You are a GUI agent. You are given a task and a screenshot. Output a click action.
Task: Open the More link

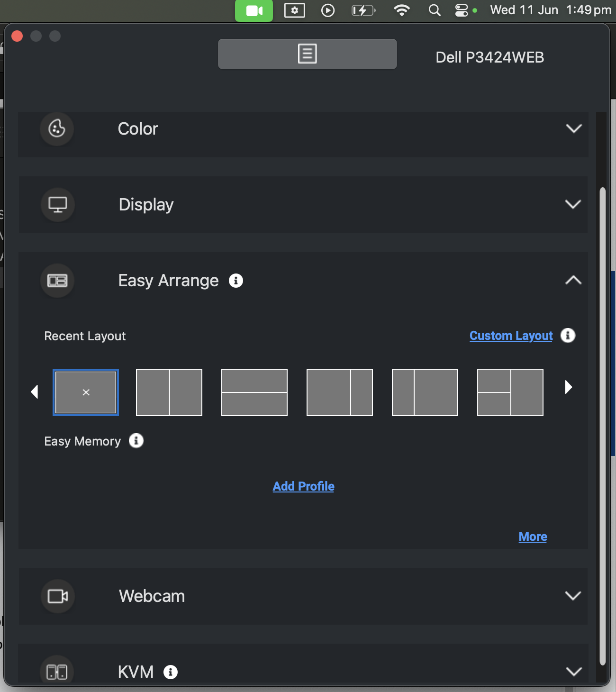click(x=533, y=537)
